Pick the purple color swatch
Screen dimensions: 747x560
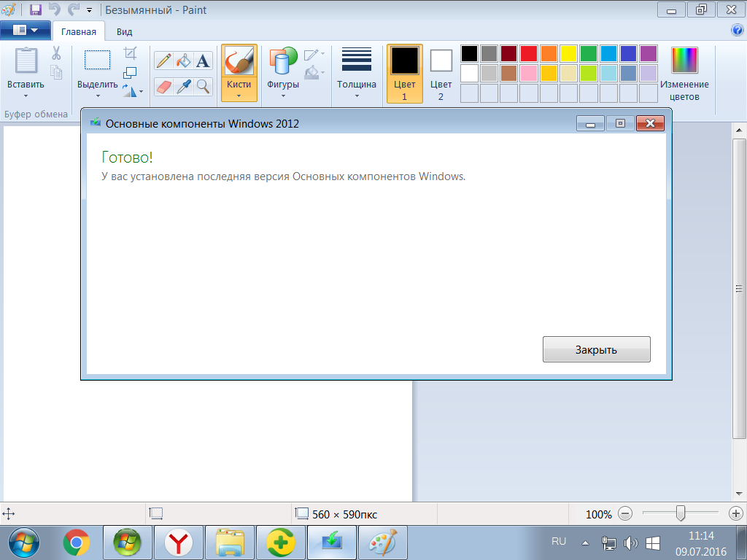(649, 54)
